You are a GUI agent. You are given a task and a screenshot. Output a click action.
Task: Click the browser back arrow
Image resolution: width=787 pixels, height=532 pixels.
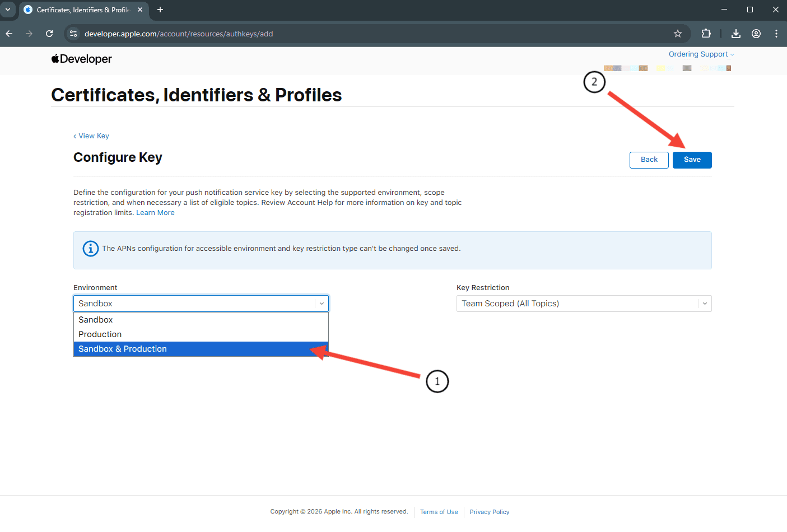pyautogui.click(x=9, y=34)
